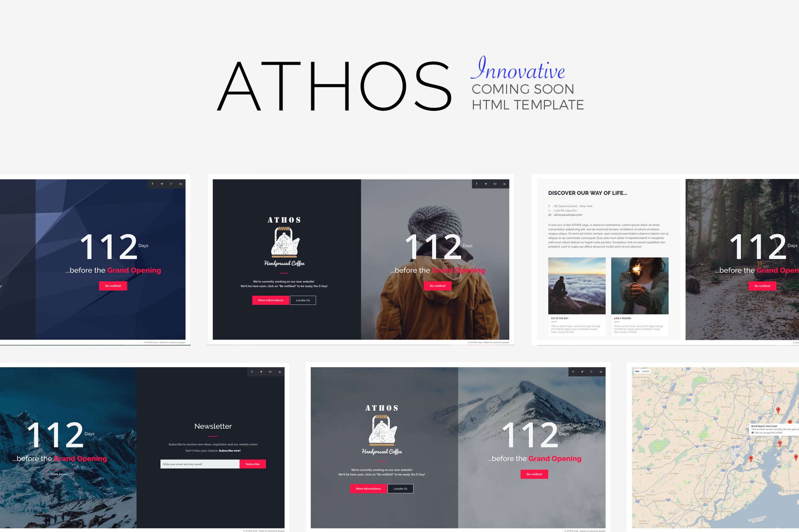Screen dimensions: 799x532
Task: Open LinkedIn icon in hooded person preview
Action: click(505, 184)
